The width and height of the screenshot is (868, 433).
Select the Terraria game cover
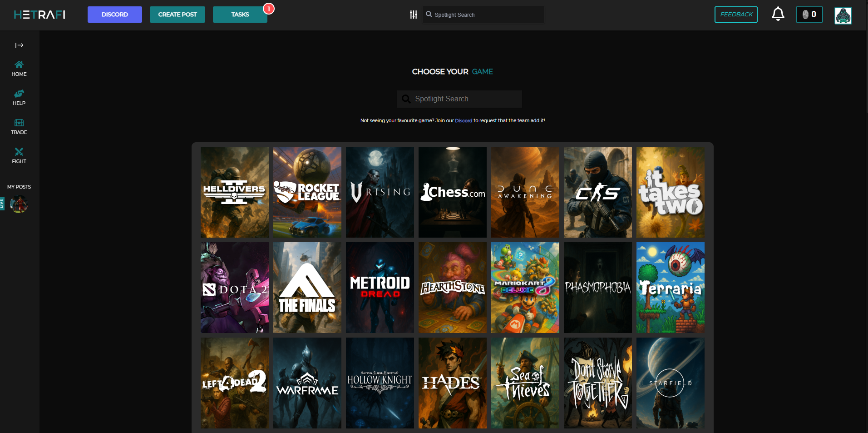coord(670,288)
